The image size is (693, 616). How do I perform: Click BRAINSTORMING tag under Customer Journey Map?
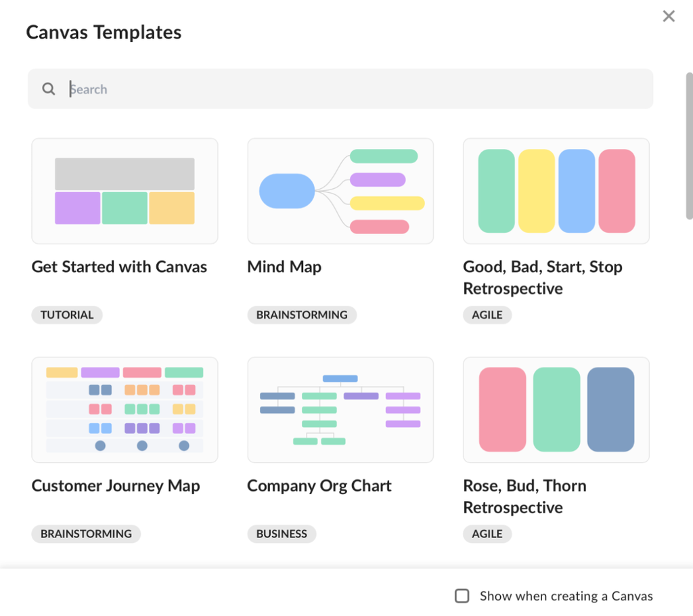(86, 533)
